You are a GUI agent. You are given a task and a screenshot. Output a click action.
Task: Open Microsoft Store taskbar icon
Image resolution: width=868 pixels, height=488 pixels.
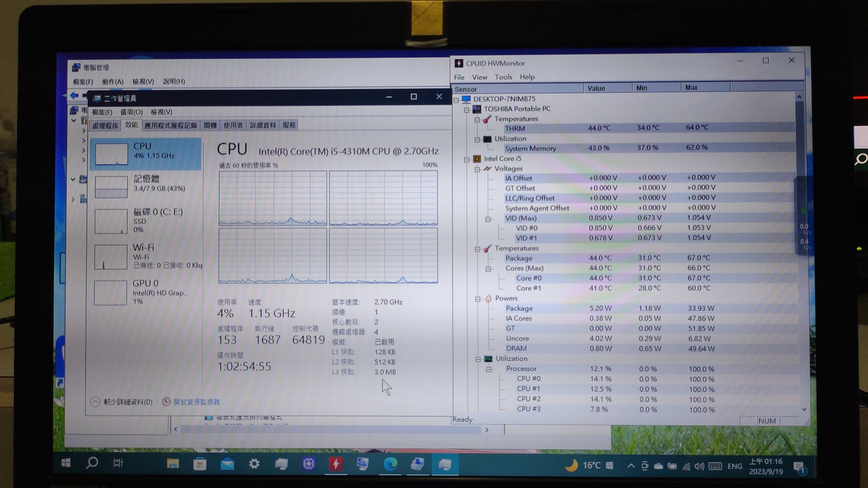200,464
